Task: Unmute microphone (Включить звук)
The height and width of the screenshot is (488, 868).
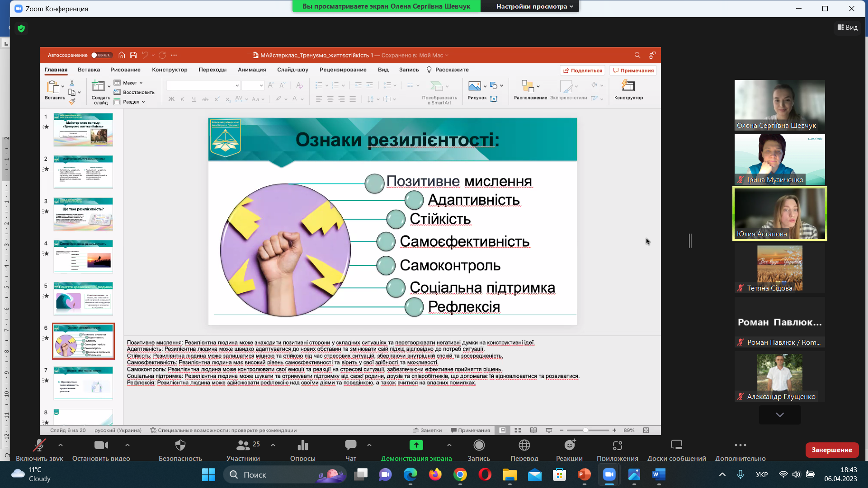Action: coord(39,446)
